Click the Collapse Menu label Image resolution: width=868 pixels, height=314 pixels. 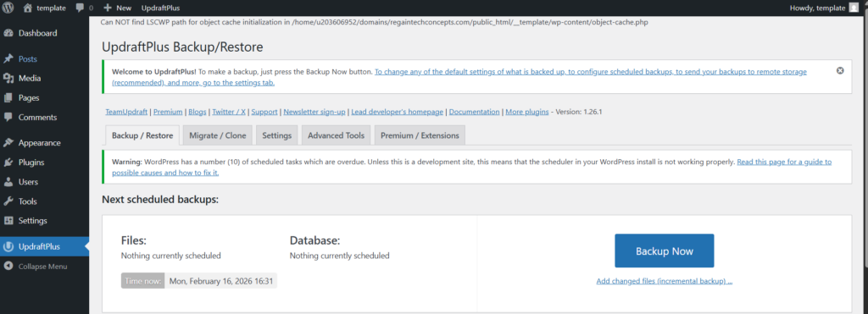click(42, 267)
